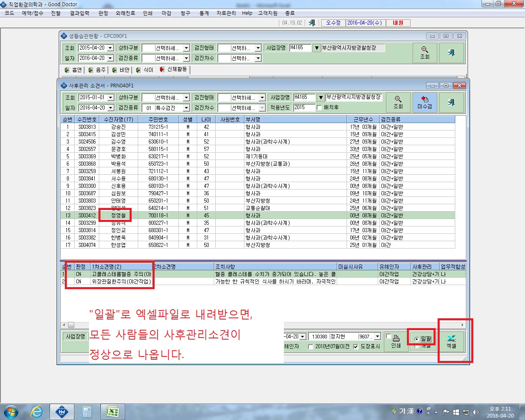Click the exit door icon in 사후관리 소견서
525x420 pixels.
click(452, 102)
